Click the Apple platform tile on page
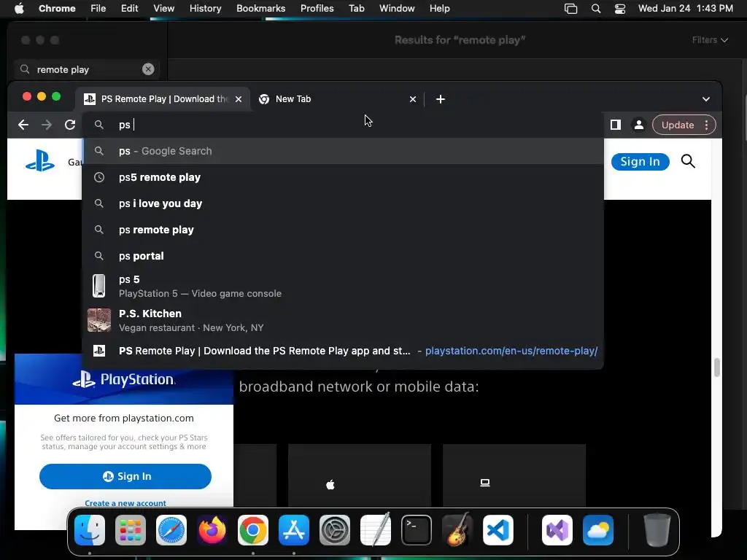The height and width of the screenshot is (560, 747). pyautogui.click(x=360, y=475)
